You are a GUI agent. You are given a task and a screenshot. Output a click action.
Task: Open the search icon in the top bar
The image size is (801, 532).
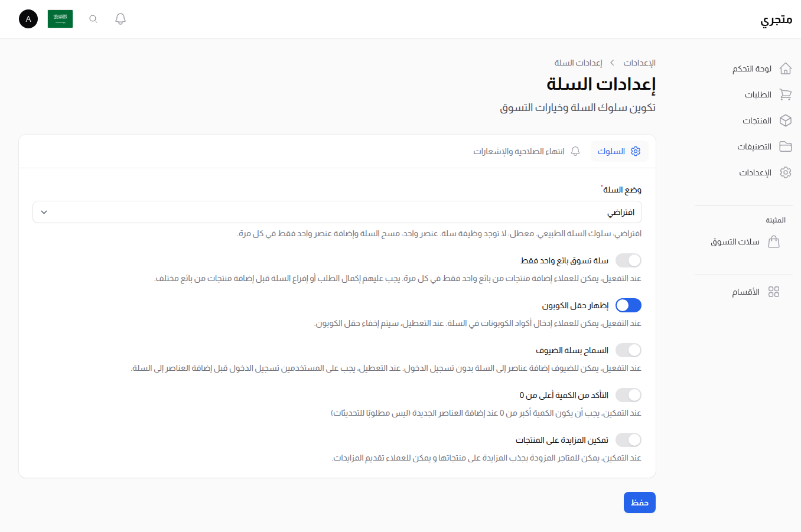(93, 19)
